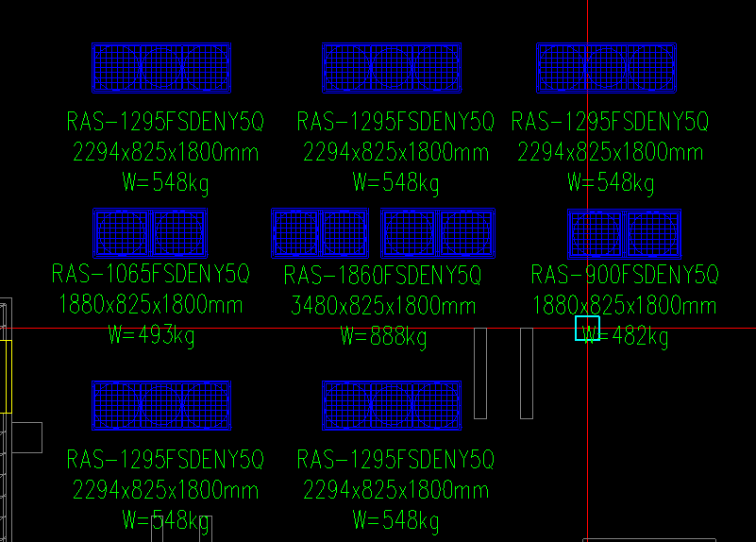Screen dimensions: 756x542
Task: Select the RAS-1065FSDENY5Q model label
Action: [x=150, y=274]
